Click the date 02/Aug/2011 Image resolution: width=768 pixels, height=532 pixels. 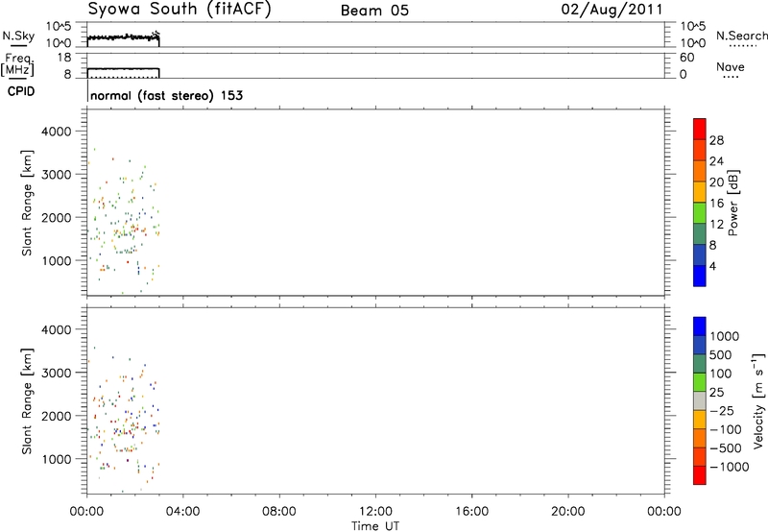612,10
